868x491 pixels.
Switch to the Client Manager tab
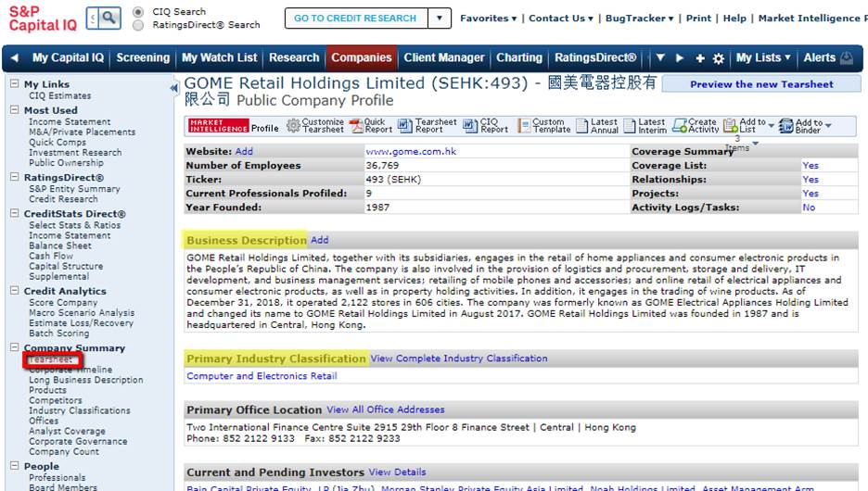click(x=444, y=57)
